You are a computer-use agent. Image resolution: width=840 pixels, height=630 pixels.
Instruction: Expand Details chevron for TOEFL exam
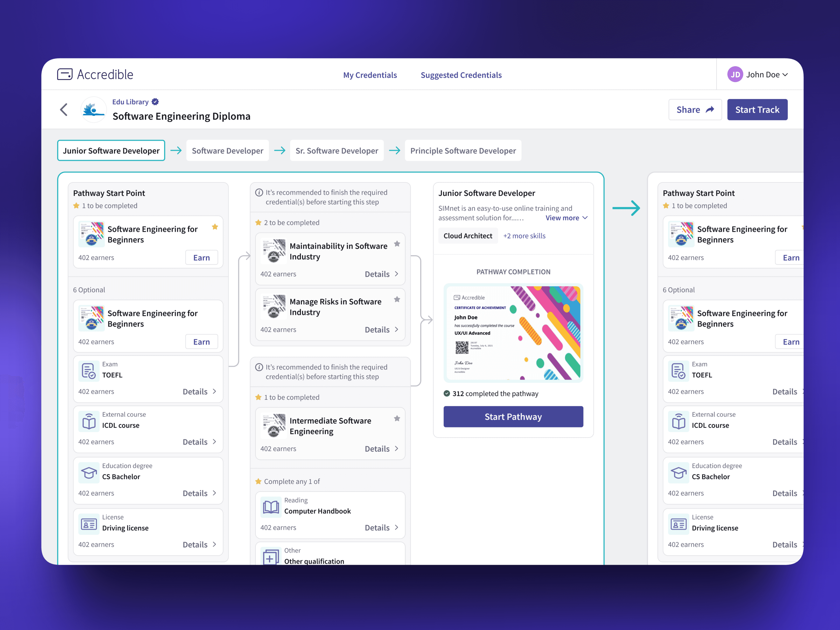point(215,391)
